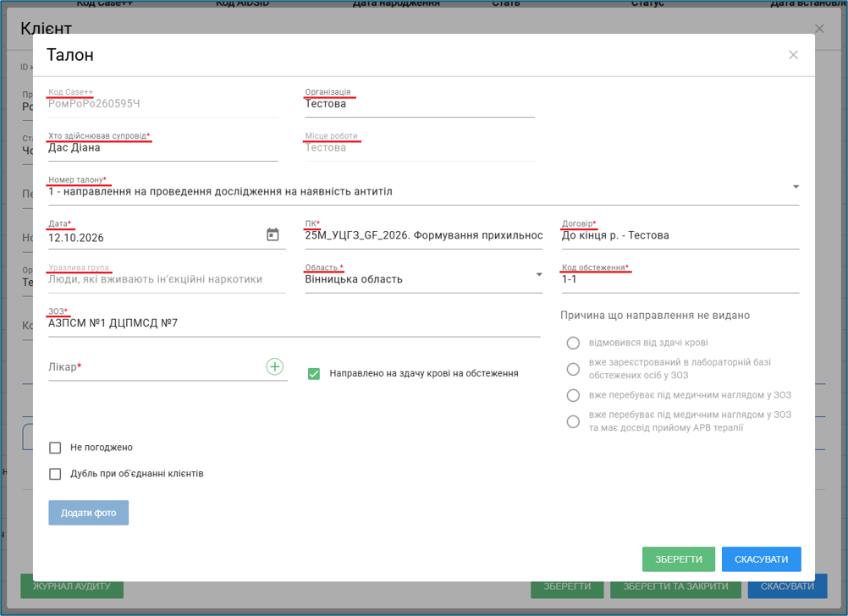This screenshot has height=616, width=848.
Task: Select radio 'вже зареєстрований в лабораторній базі'
Action: click(573, 369)
